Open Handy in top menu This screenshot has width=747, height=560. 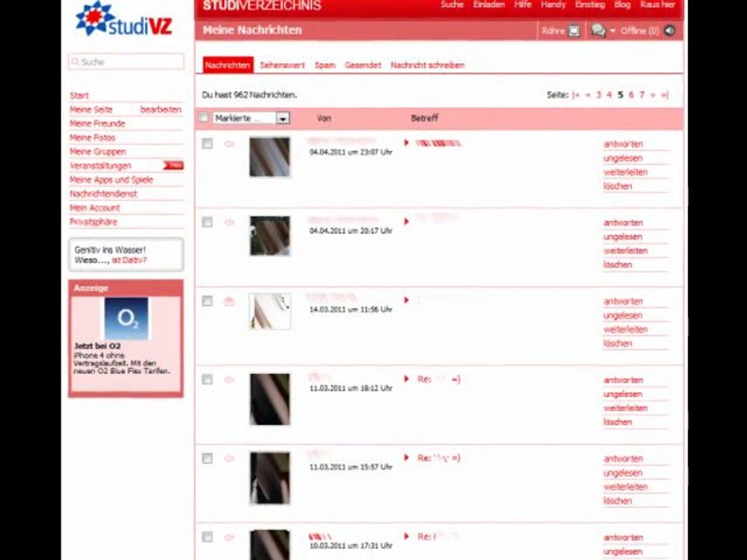(x=553, y=5)
